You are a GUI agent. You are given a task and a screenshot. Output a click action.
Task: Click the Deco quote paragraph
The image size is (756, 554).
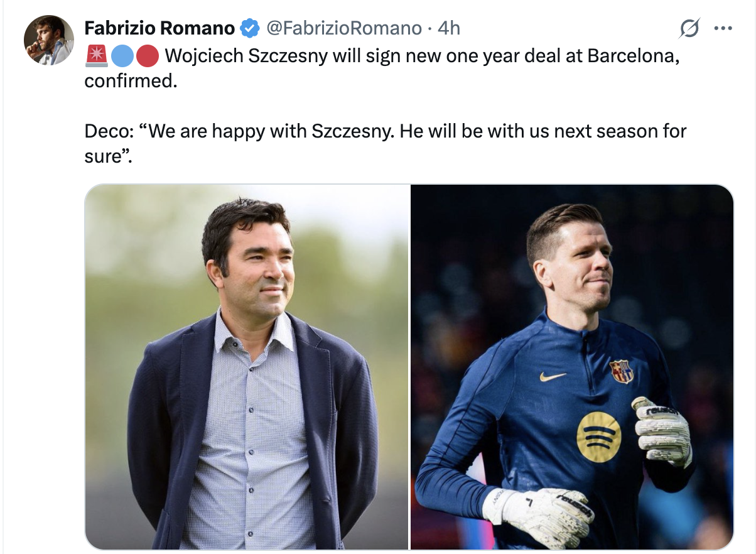pyautogui.click(x=386, y=144)
